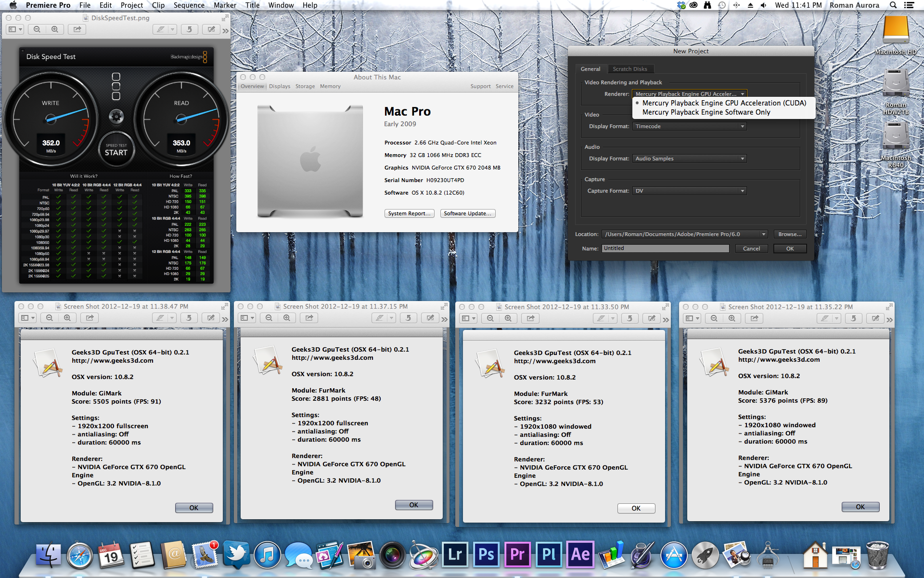Image resolution: width=924 pixels, height=578 pixels.
Task: Open the Audio Samples display format dropdown
Action: (689, 158)
